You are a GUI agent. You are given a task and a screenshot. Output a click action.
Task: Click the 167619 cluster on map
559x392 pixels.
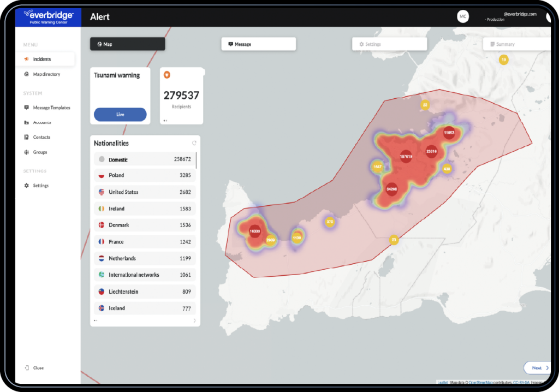[x=406, y=157]
